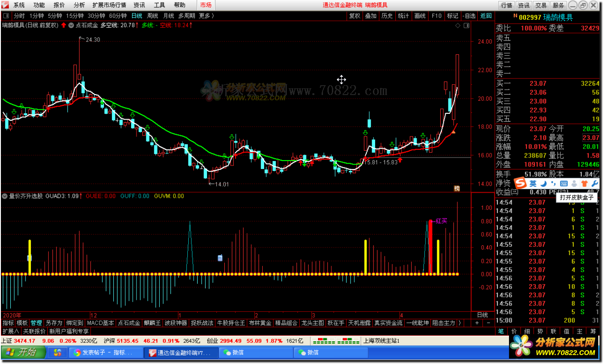Screen dimensions: 604x364
Task: Open the 扩展市场行情 menu
Action: 109,5
